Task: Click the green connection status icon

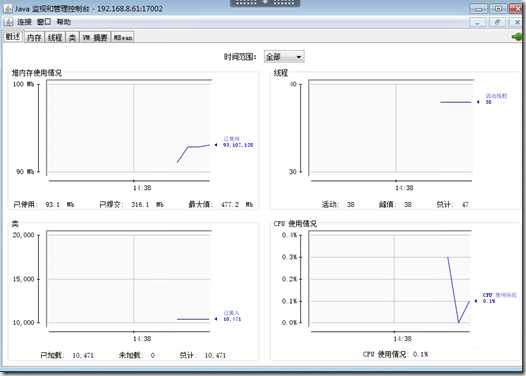Action: point(518,37)
